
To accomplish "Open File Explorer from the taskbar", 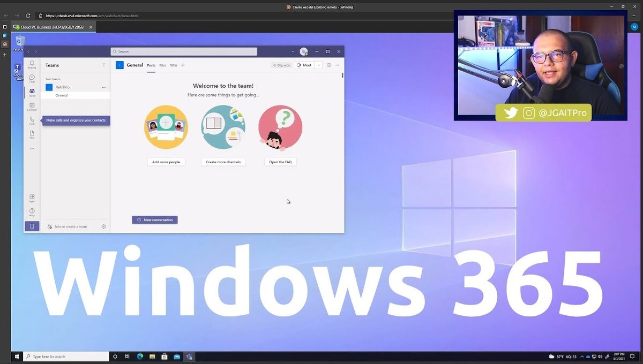I will click(152, 357).
